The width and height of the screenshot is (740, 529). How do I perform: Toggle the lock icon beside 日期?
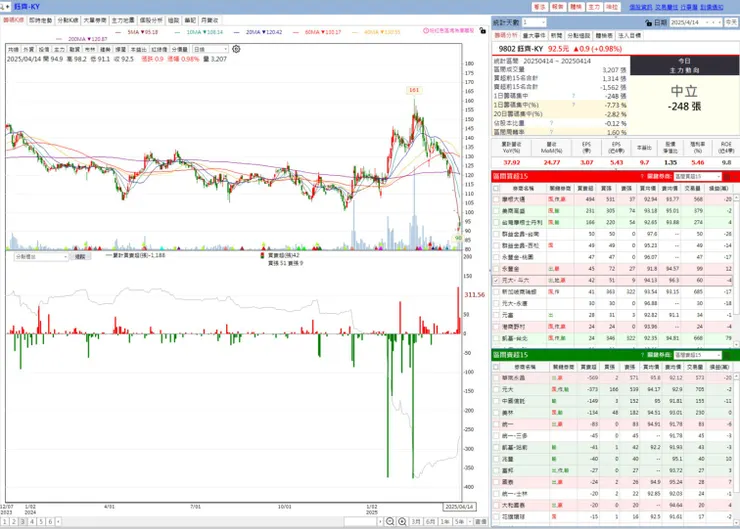(x=648, y=23)
